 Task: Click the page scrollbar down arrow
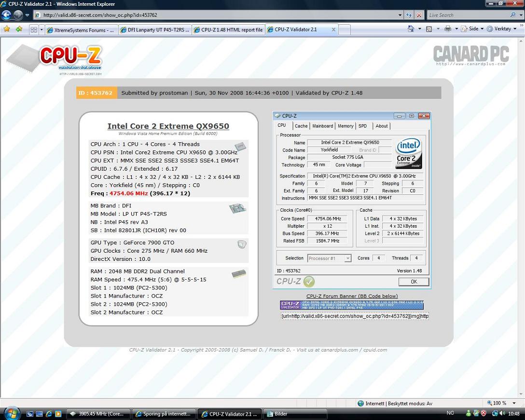point(521,393)
